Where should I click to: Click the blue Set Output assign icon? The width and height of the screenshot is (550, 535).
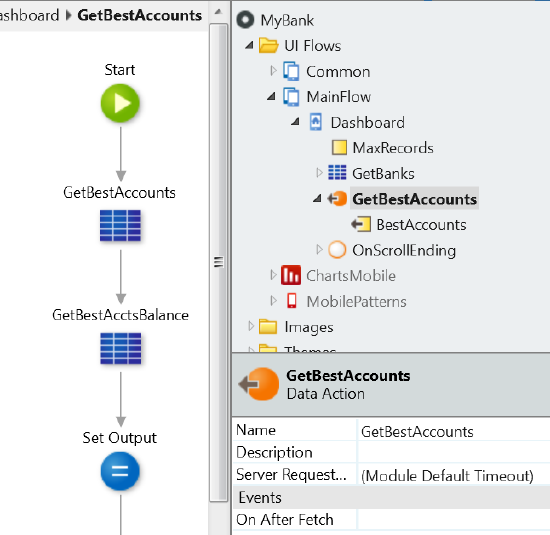(120, 471)
